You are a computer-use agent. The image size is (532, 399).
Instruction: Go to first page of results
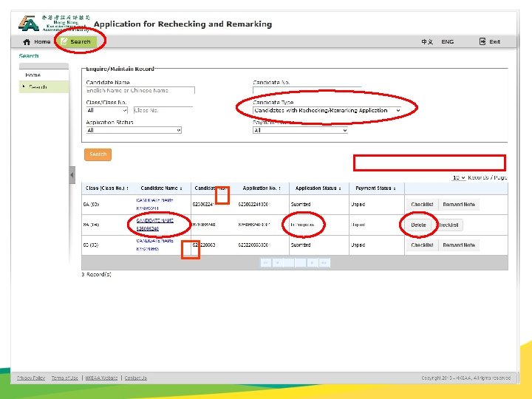(x=266, y=262)
